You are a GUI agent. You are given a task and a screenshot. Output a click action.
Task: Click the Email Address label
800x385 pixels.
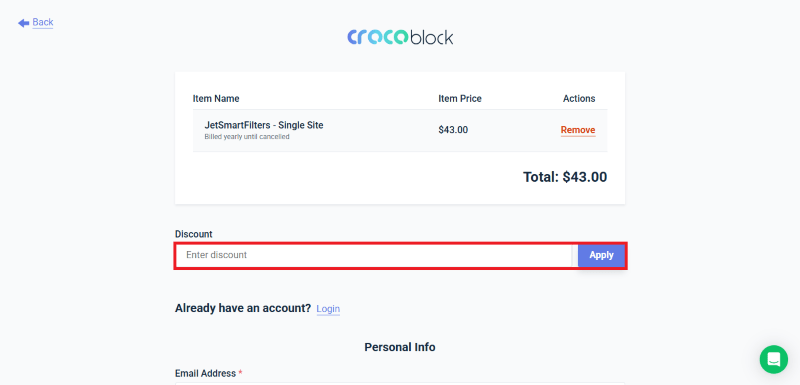206,373
